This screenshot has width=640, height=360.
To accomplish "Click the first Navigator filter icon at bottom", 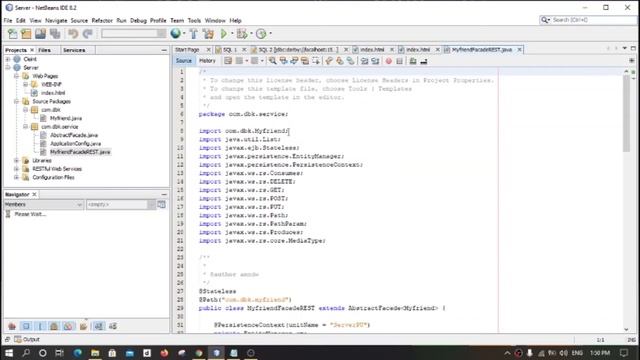I will (x=12, y=326).
